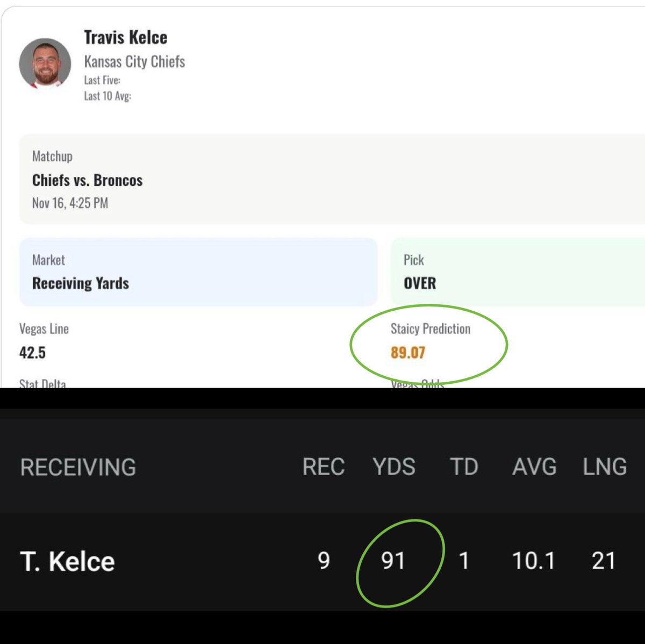The height and width of the screenshot is (644, 645).
Task: Click the RECEIVING section header
Action: [x=78, y=467]
